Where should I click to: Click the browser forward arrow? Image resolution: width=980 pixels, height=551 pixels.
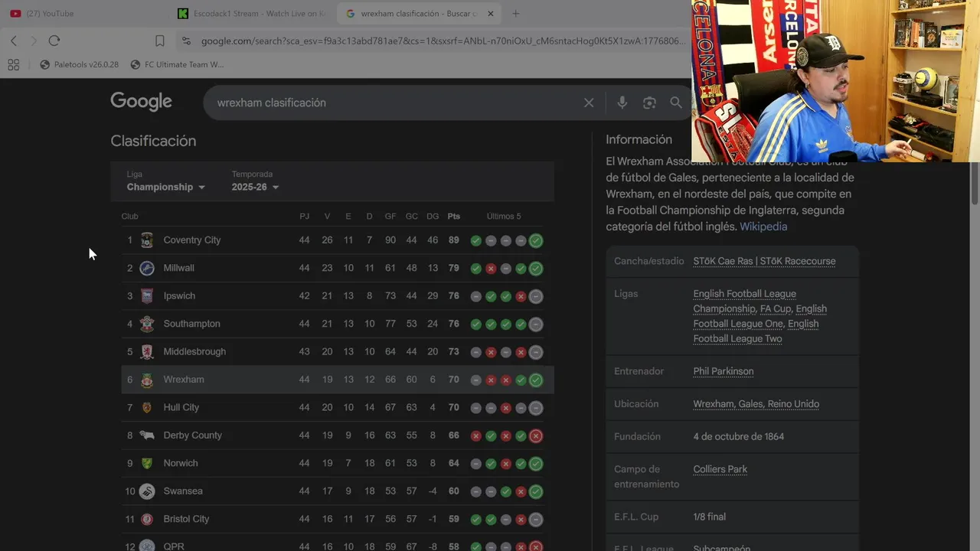point(34,41)
